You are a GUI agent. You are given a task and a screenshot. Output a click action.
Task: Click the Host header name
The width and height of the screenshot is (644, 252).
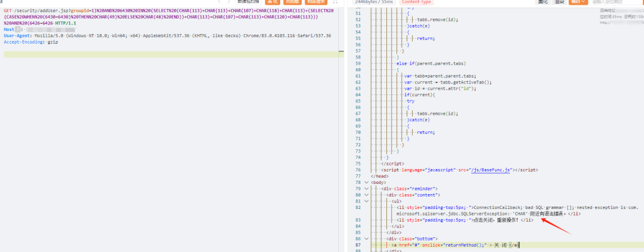tap(8, 30)
